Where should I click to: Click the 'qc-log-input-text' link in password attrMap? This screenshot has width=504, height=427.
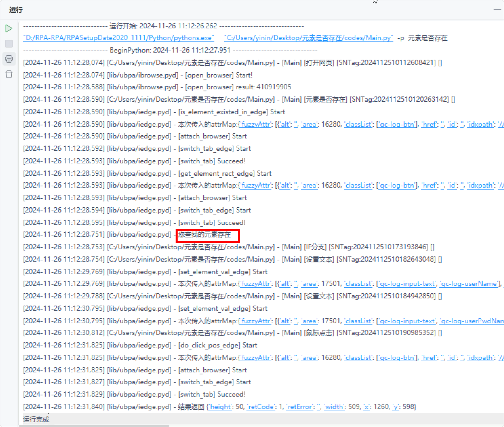point(407,321)
